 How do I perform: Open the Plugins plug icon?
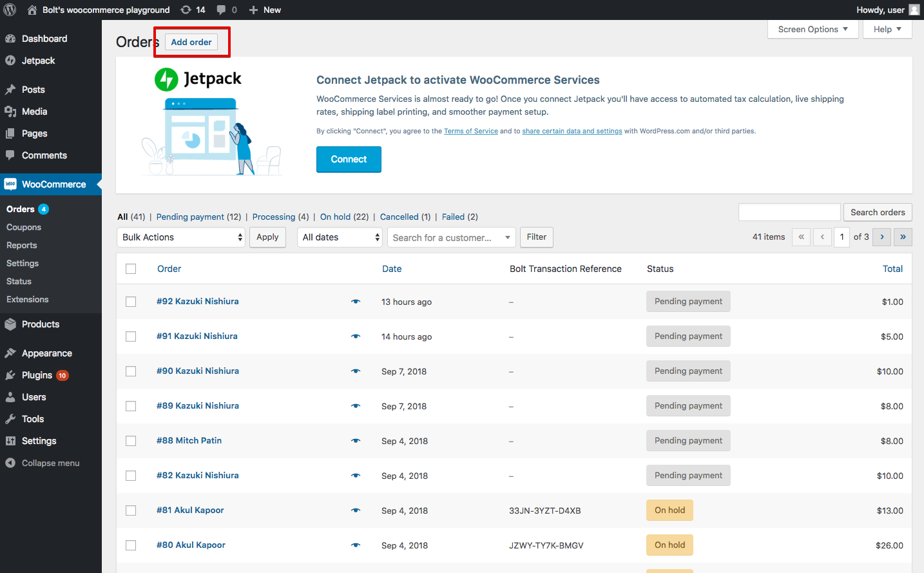point(10,375)
